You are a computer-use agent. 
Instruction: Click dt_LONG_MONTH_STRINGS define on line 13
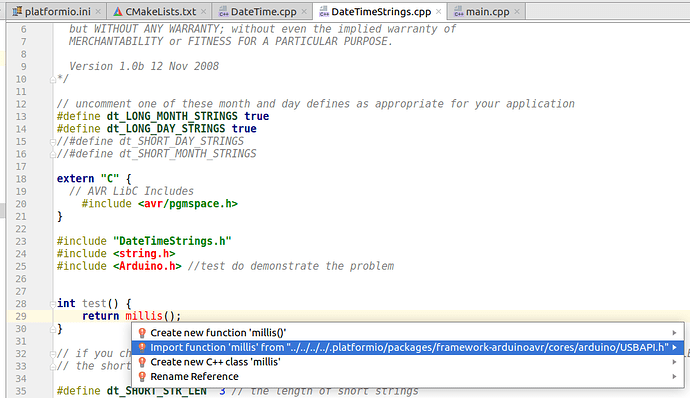[172, 116]
